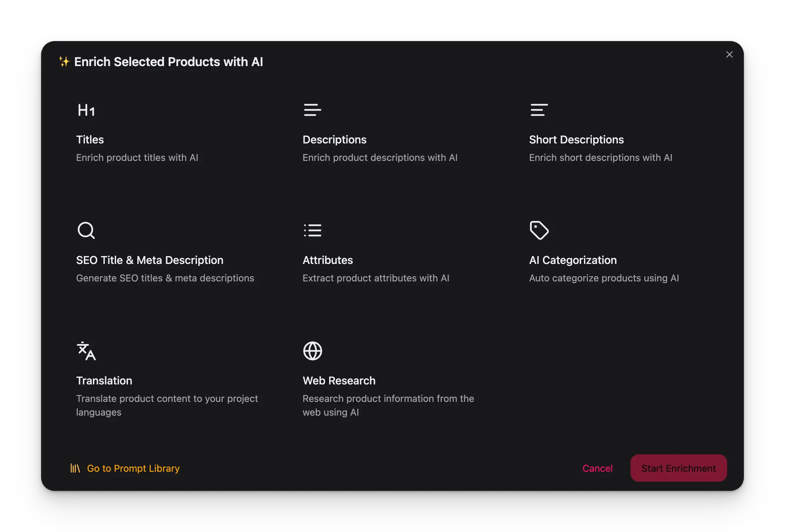Click the Translation language icon
Screen dimensions: 785x532
point(86,351)
